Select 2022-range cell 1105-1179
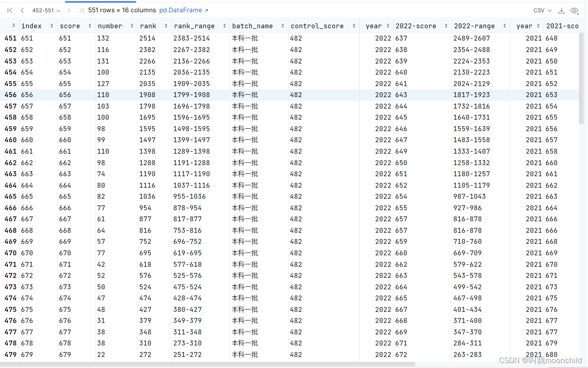588x368 pixels. pyautogui.click(x=472, y=185)
